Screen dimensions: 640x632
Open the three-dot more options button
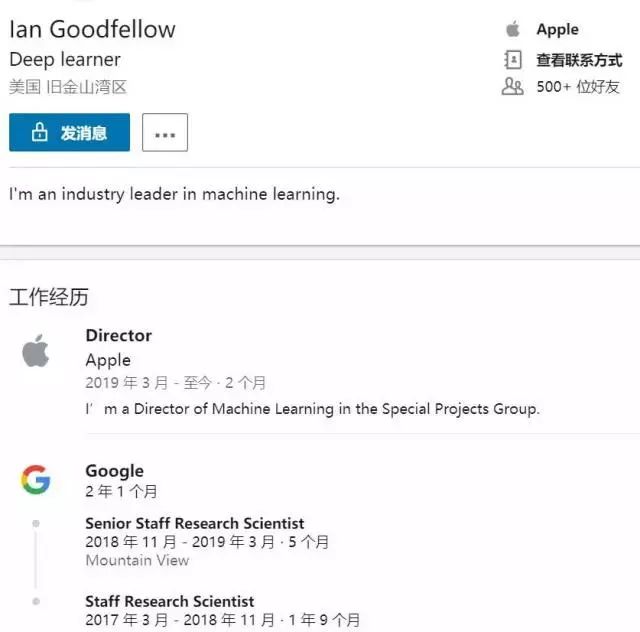click(165, 132)
